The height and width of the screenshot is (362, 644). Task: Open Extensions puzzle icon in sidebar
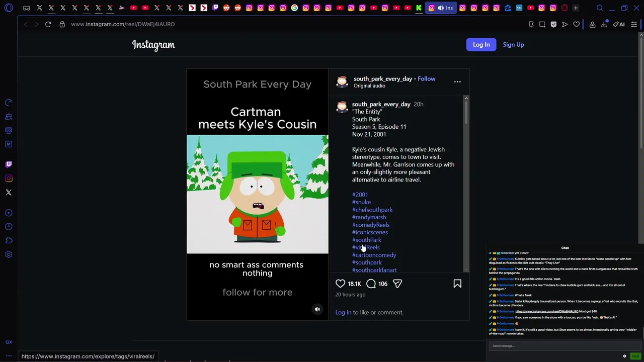[9, 240]
